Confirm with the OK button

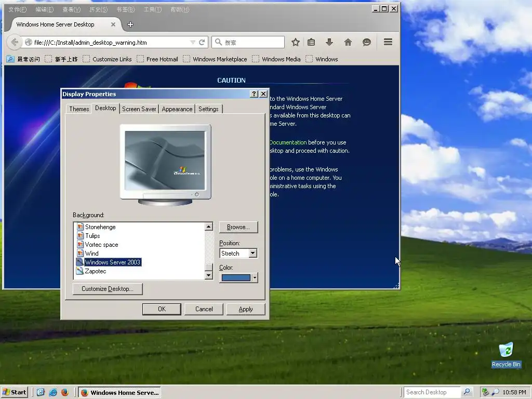point(162,309)
